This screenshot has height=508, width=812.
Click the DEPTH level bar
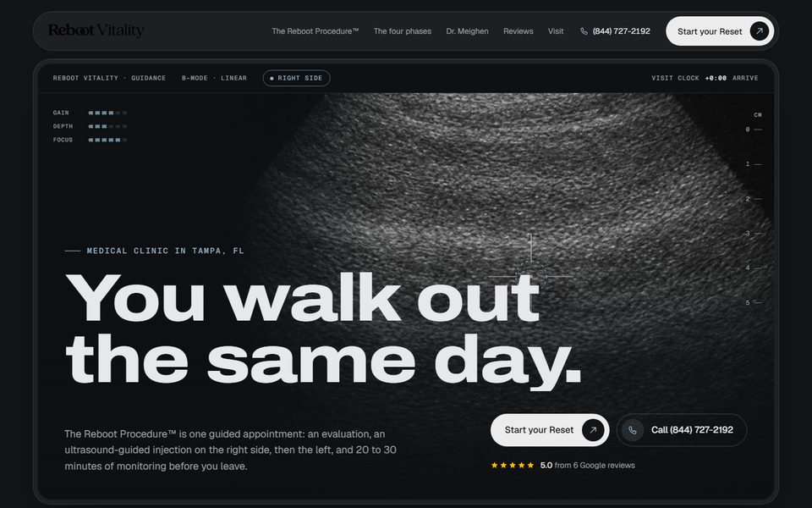[x=107, y=126]
